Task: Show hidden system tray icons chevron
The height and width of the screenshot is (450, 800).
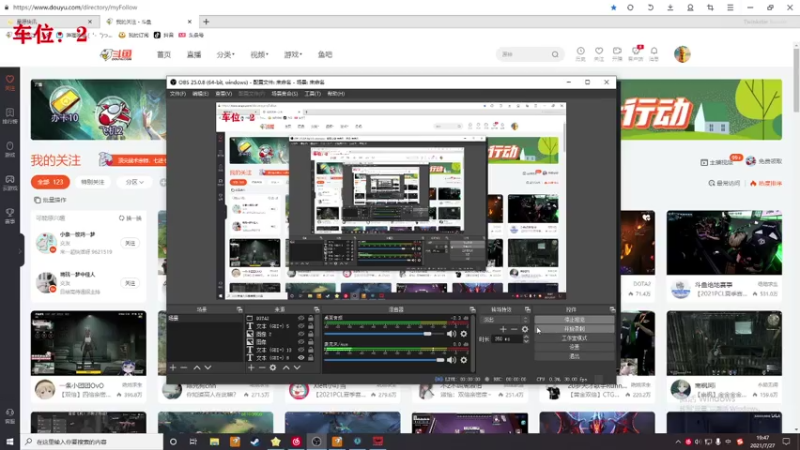Action: (678, 442)
